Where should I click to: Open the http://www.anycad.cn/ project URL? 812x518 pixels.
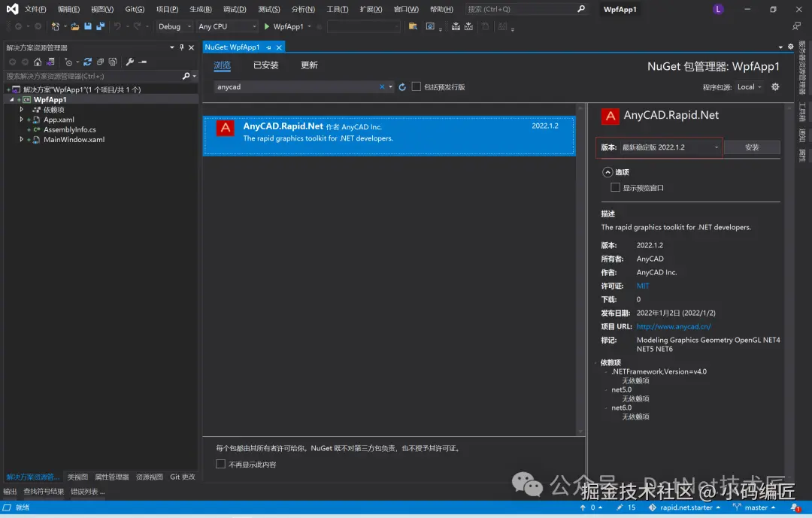(x=674, y=326)
